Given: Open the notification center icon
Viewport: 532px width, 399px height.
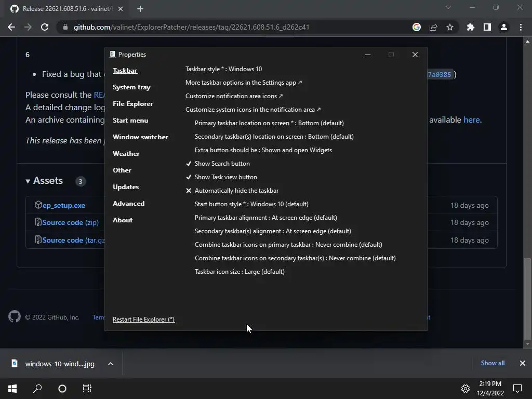Looking at the screenshot, I should tap(517, 389).
